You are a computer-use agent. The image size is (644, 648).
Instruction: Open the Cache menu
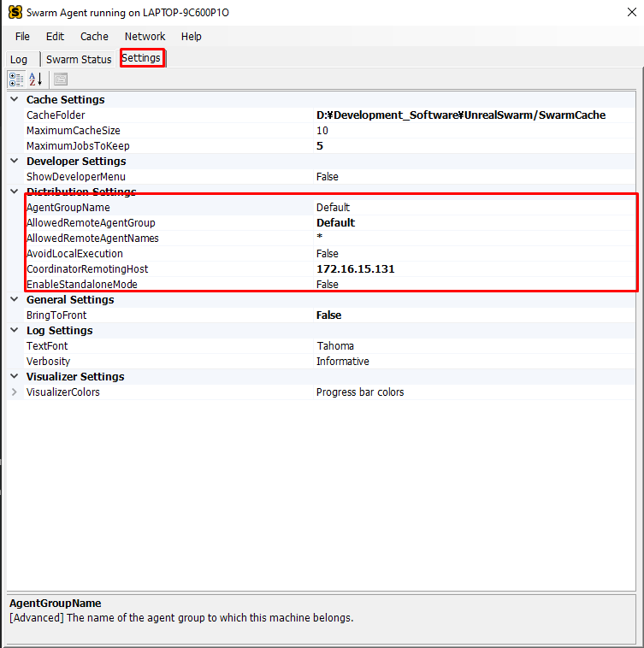click(x=94, y=37)
